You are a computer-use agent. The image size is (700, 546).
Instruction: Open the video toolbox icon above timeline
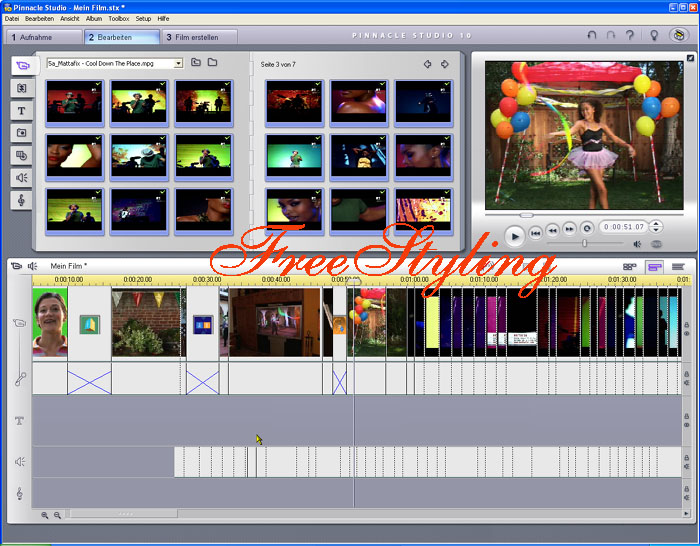pos(16,266)
